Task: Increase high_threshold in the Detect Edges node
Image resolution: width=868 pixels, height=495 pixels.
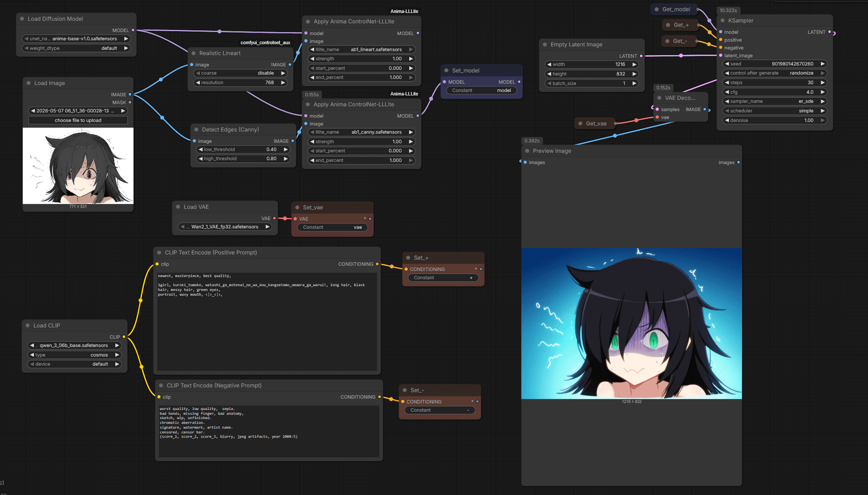Action: click(x=286, y=159)
